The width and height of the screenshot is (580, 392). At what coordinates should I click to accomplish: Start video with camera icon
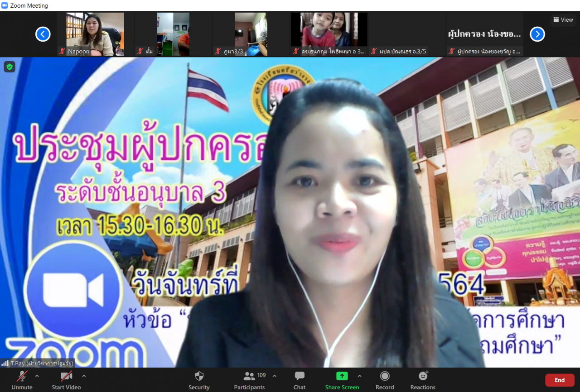(66, 380)
